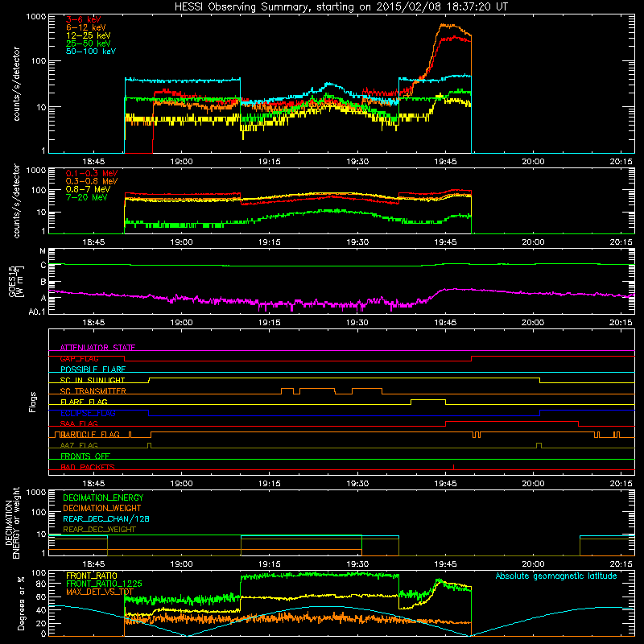The image size is (644, 644).
Task: Click the GAP_FLAG label
Action: 79,358
